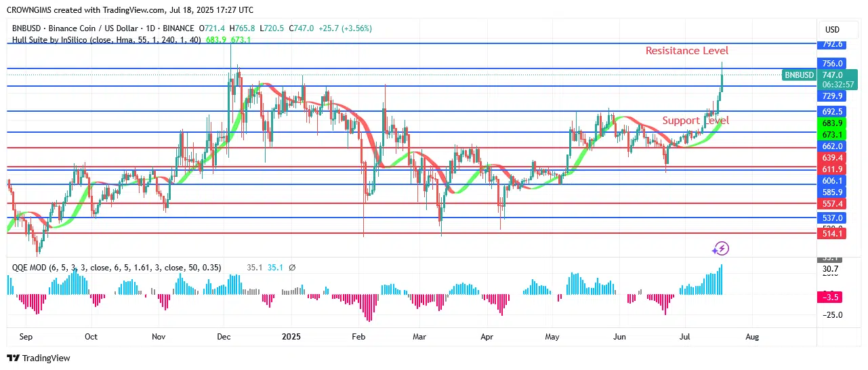868x370 pixels.
Task: Toggle the QQE MOD indicator legend
Action: click(117, 268)
